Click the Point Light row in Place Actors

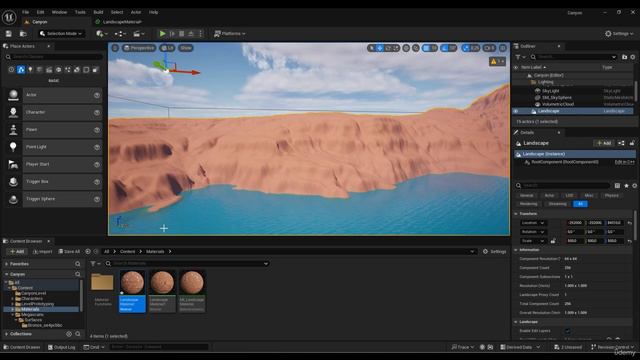53,147
